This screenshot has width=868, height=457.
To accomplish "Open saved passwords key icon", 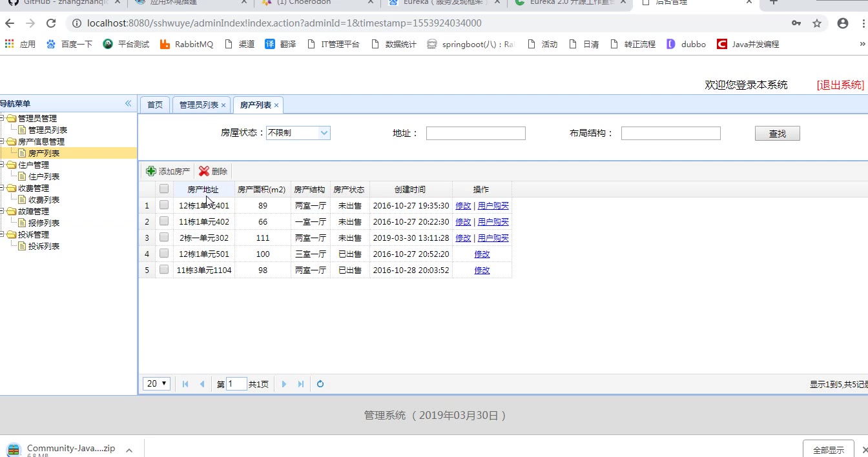I will 796,23.
